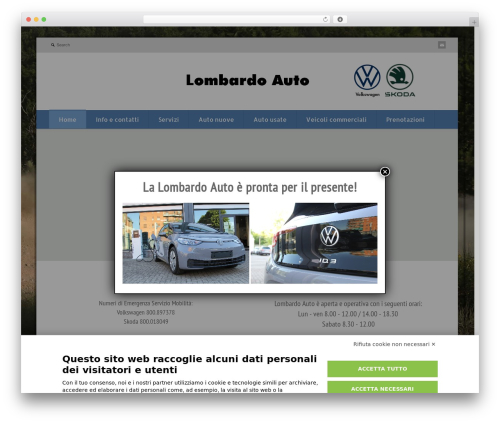Open a new browser tab with plus
The width and height of the screenshot is (500, 423).
tap(474, 22)
